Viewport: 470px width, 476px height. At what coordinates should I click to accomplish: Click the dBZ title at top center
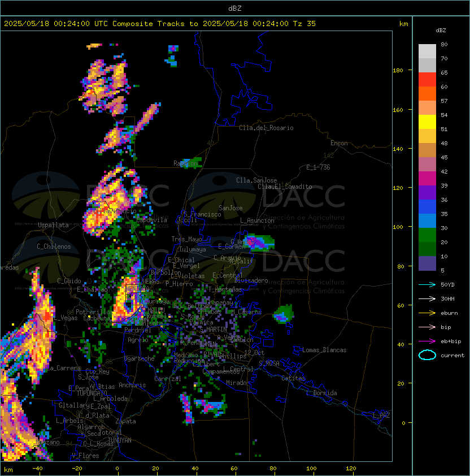pyautogui.click(x=235, y=8)
